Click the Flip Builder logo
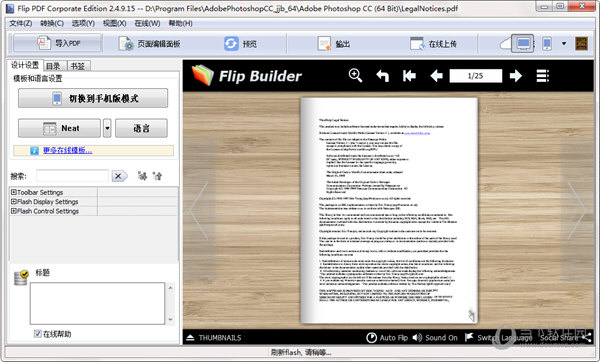 (x=247, y=76)
